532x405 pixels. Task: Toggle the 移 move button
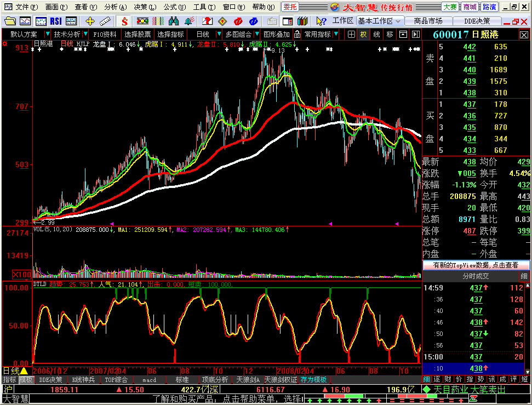click(x=390, y=35)
